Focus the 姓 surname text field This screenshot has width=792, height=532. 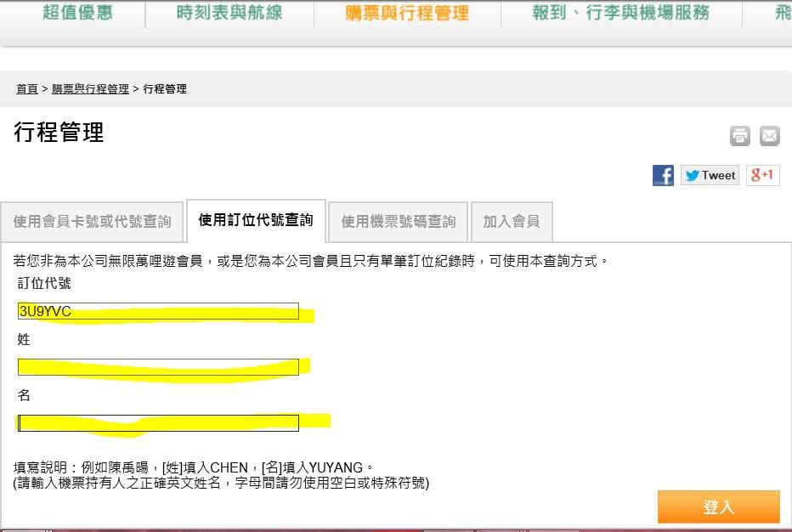(158, 367)
